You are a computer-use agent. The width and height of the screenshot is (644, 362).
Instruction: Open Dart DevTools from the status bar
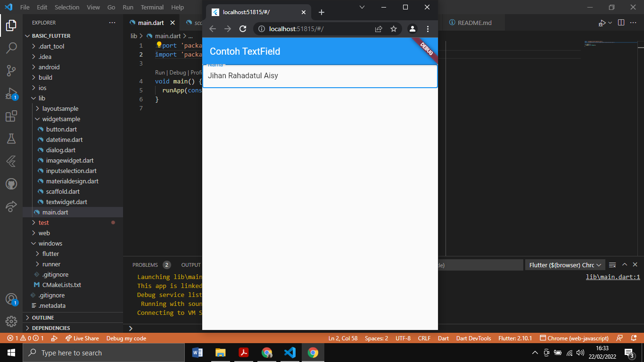click(473, 338)
